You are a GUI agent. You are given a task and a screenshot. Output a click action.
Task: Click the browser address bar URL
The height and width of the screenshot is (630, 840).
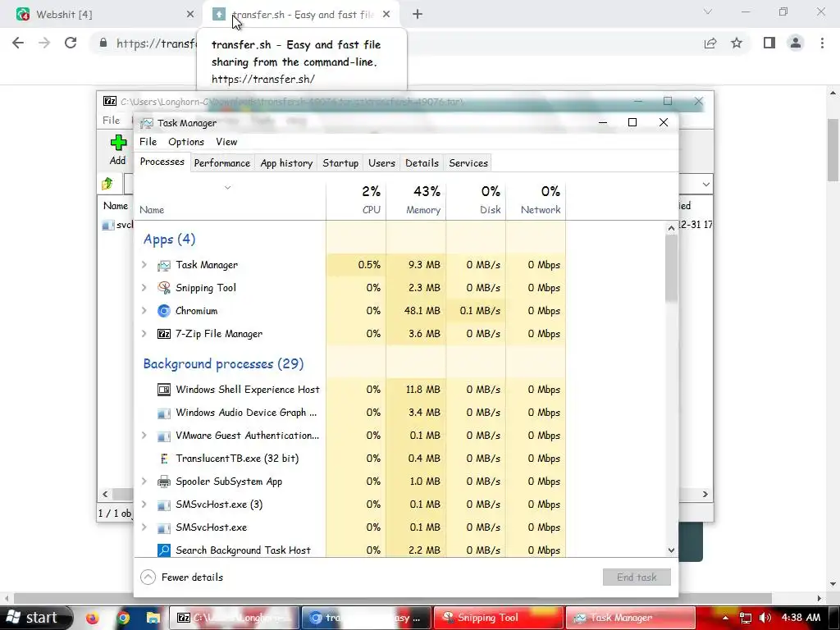point(155,43)
